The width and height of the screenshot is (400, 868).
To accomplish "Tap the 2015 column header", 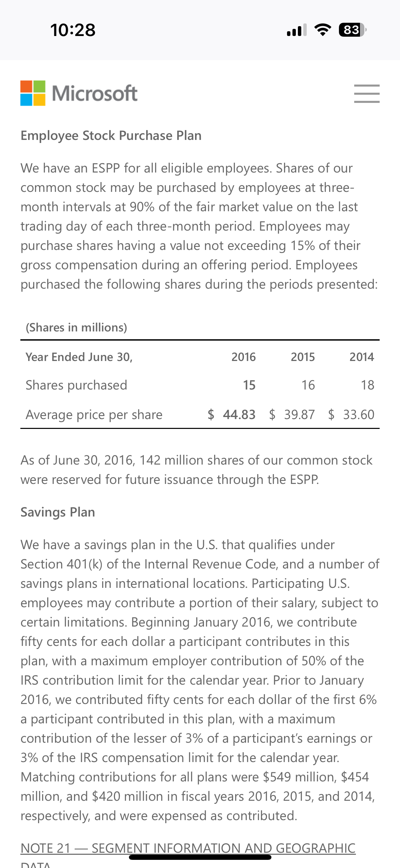I will [x=303, y=357].
